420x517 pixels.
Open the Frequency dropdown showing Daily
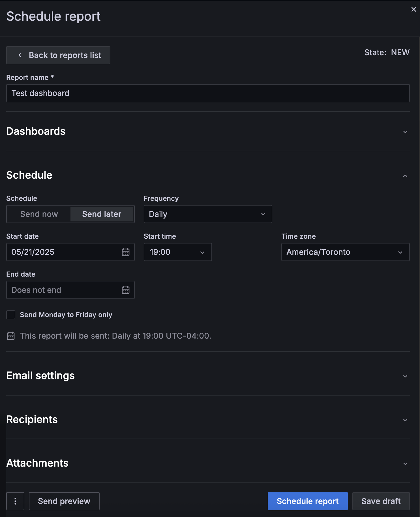pos(208,214)
